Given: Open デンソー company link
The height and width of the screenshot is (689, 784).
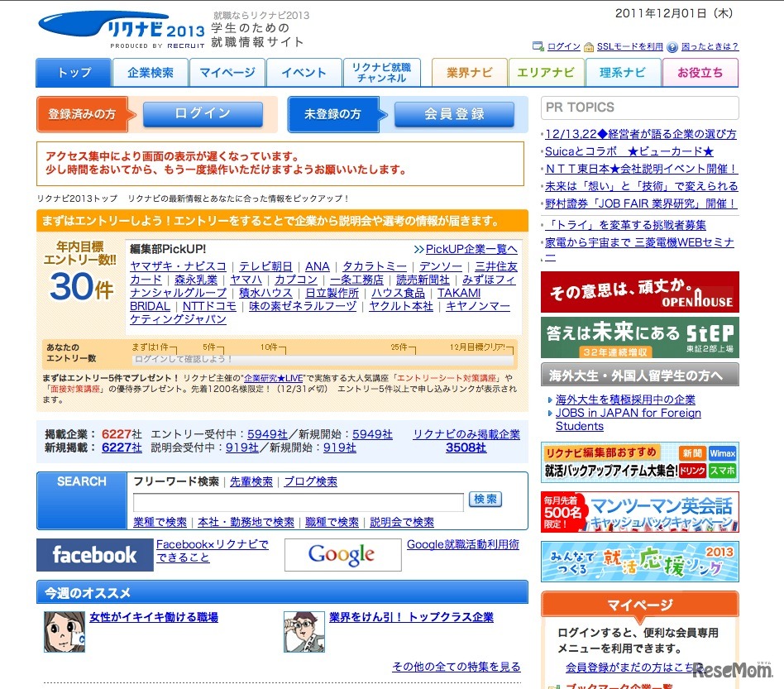Looking at the screenshot, I should [441, 266].
